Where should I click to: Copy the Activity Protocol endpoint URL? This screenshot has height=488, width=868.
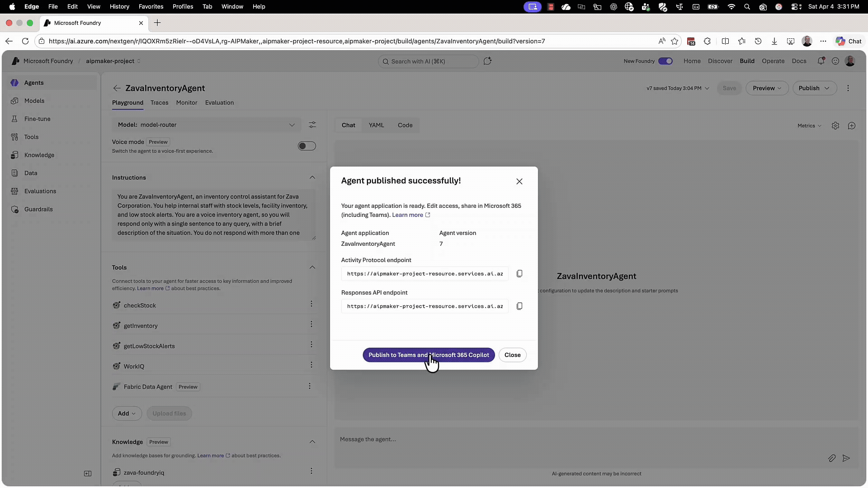point(519,274)
